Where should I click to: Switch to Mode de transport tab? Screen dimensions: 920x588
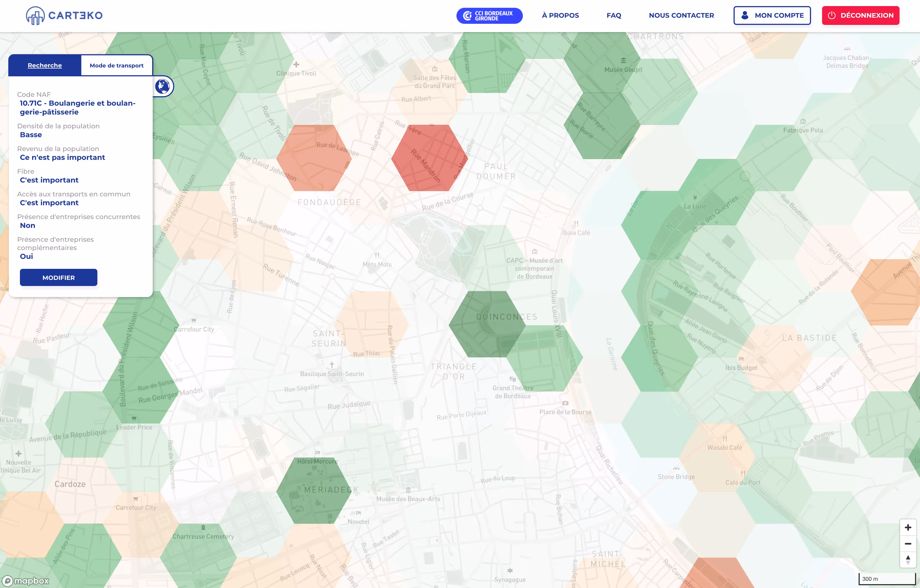(x=116, y=65)
